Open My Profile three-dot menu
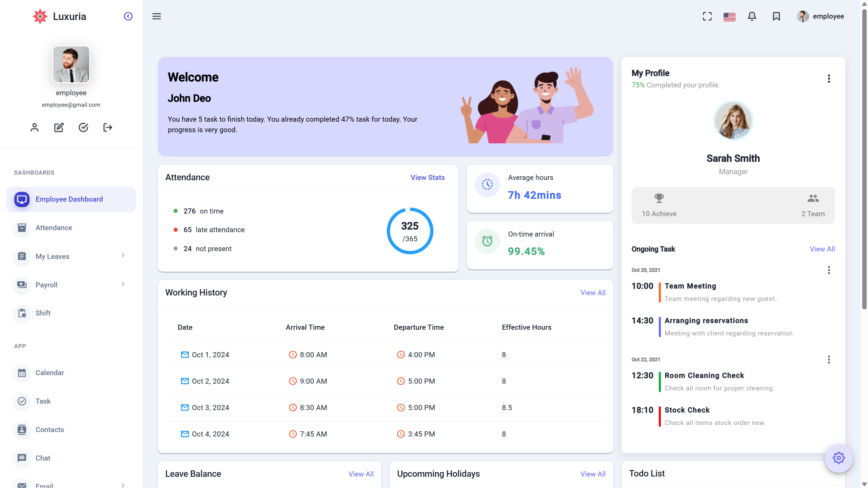868x488 pixels. pos(829,79)
